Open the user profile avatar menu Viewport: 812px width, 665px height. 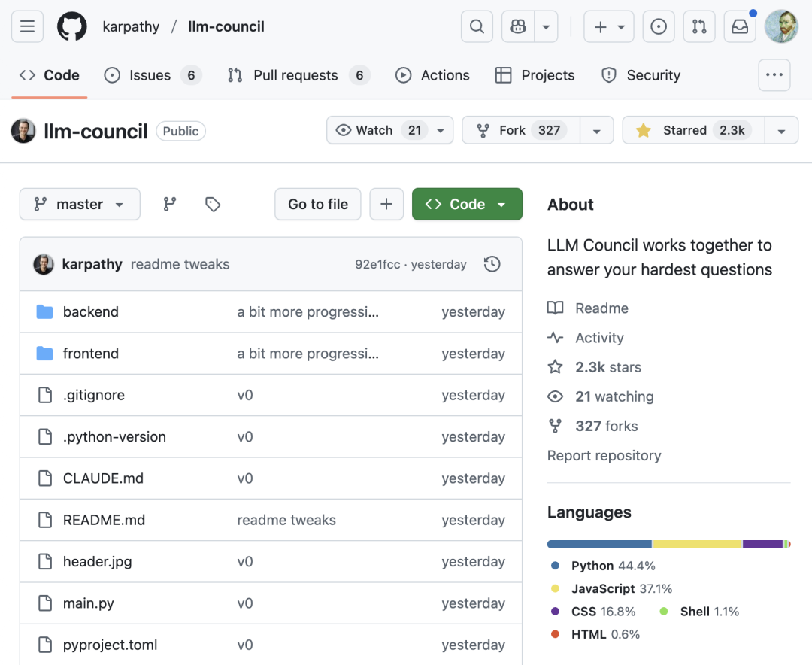781,26
